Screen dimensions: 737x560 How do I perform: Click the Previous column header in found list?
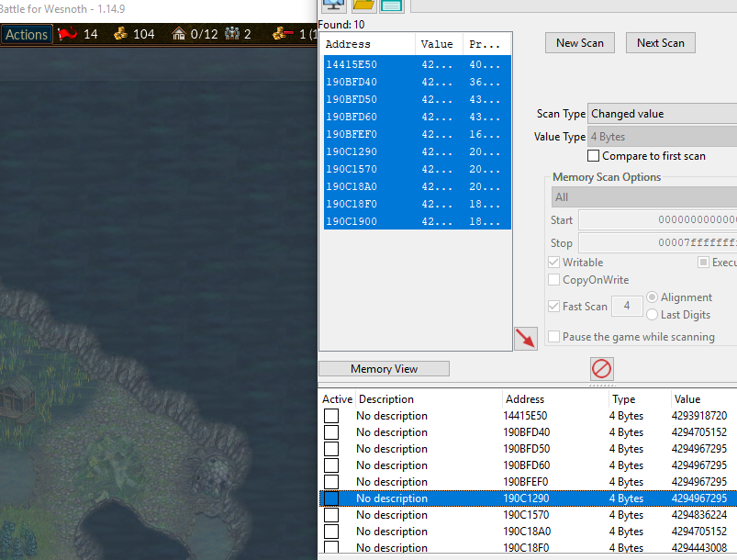coord(487,44)
